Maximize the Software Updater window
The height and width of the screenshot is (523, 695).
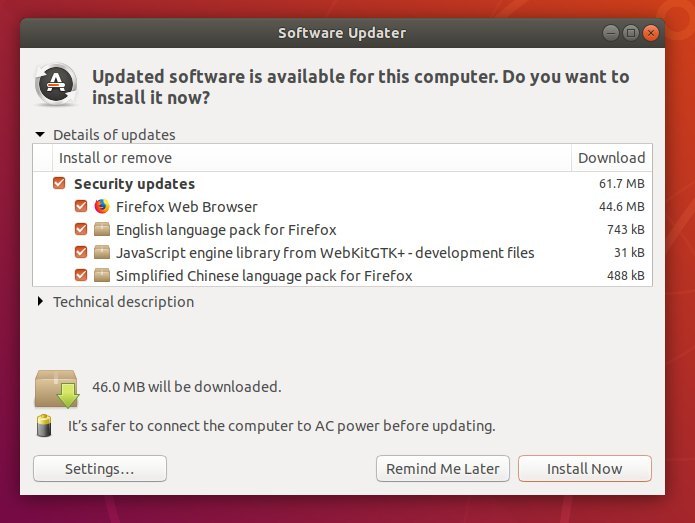coord(631,33)
